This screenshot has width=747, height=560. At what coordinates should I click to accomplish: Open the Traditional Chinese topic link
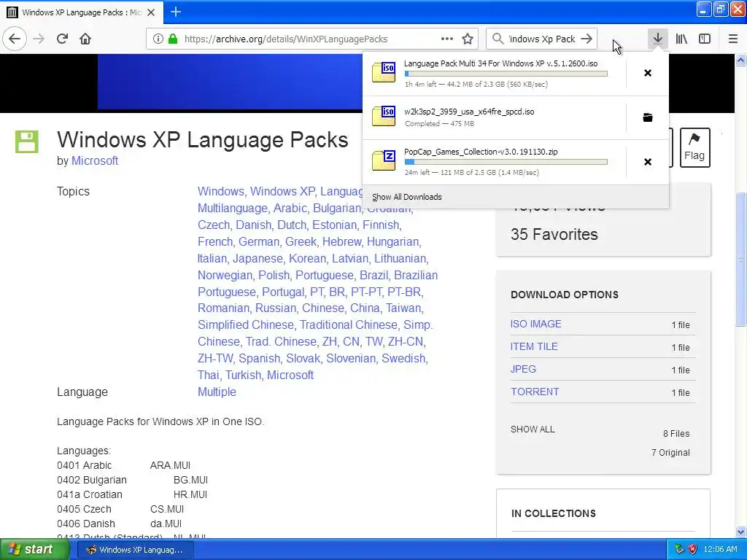348,324
